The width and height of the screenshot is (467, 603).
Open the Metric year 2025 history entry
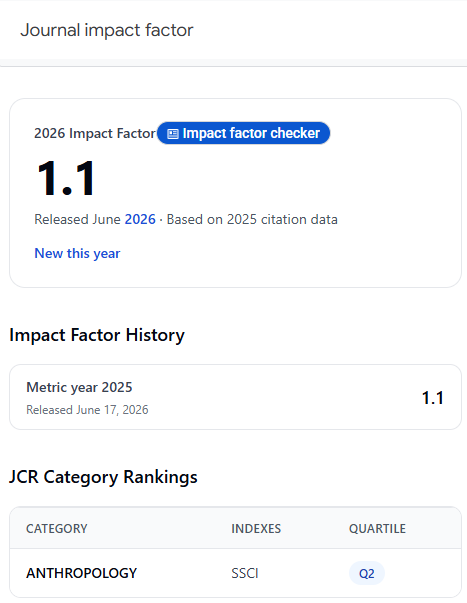235,397
